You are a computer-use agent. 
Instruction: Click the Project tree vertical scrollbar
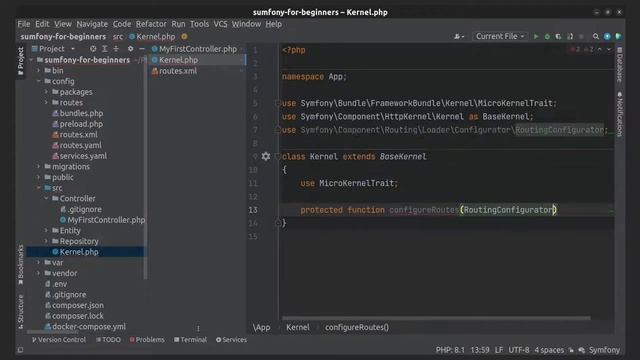146,167
